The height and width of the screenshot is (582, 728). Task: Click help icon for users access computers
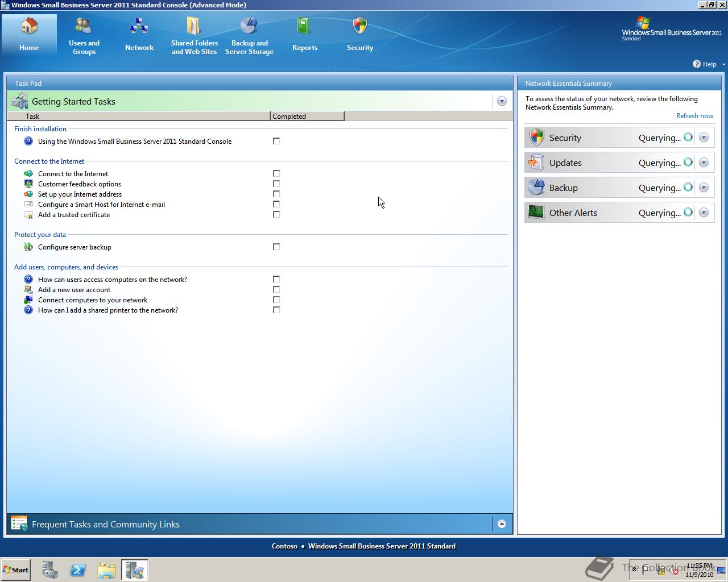tap(28, 279)
